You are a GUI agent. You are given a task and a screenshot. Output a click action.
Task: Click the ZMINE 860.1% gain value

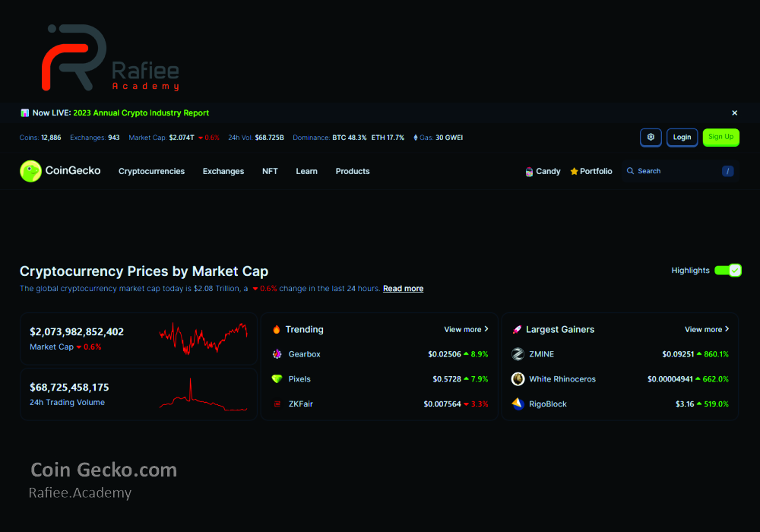[716, 354]
